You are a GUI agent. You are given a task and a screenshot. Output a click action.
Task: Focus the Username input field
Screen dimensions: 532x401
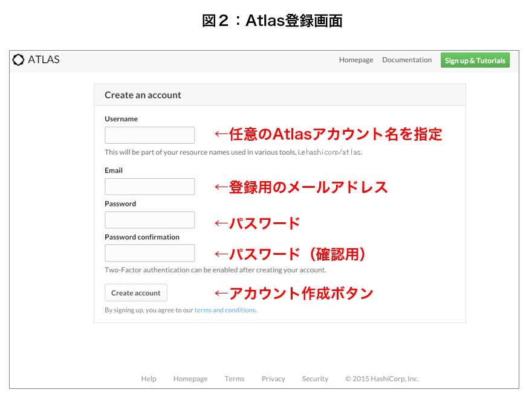pos(150,135)
